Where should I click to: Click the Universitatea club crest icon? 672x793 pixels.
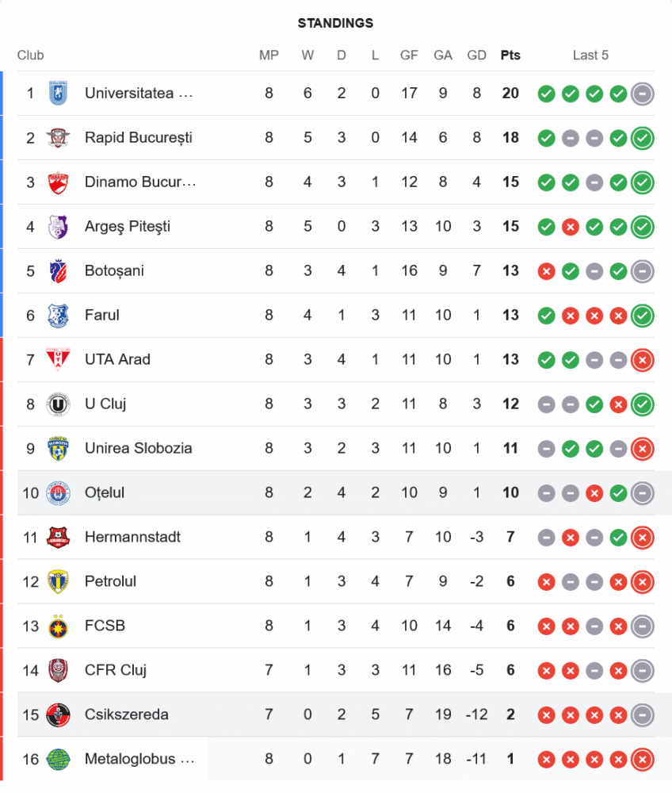click(58, 93)
